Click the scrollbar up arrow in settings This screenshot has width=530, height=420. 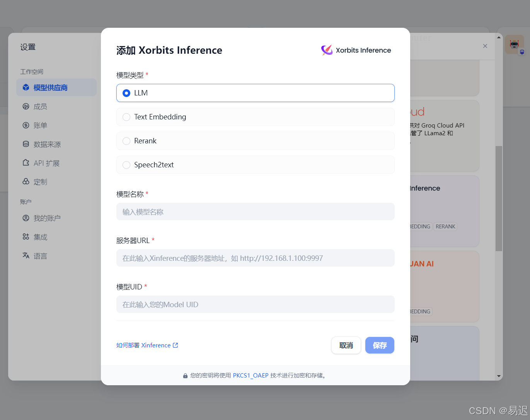click(499, 37)
